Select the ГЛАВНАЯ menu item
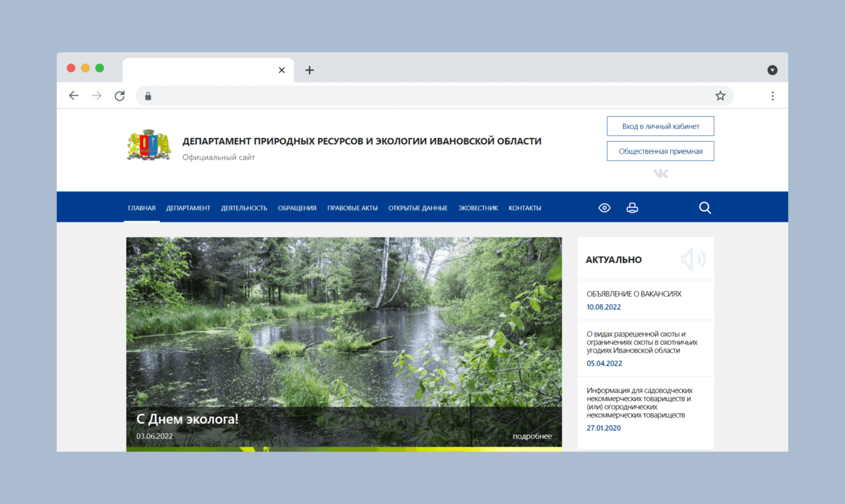This screenshot has height=504, width=845. pos(142,208)
